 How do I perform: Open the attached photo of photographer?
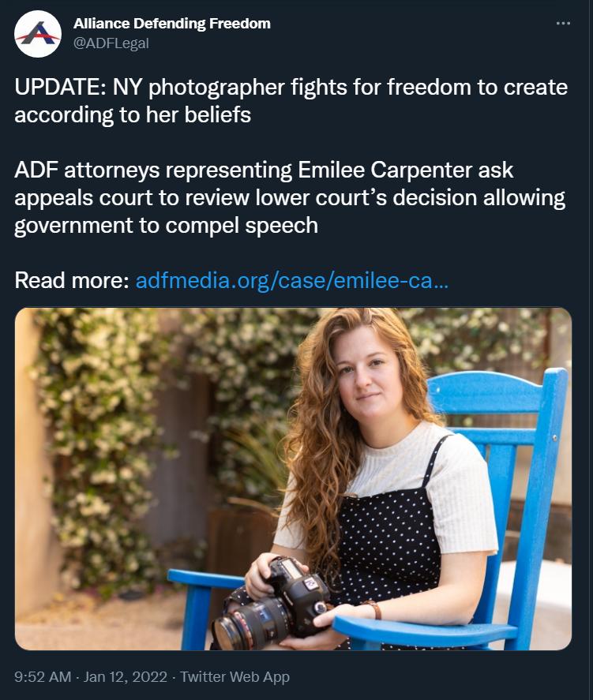click(x=294, y=478)
